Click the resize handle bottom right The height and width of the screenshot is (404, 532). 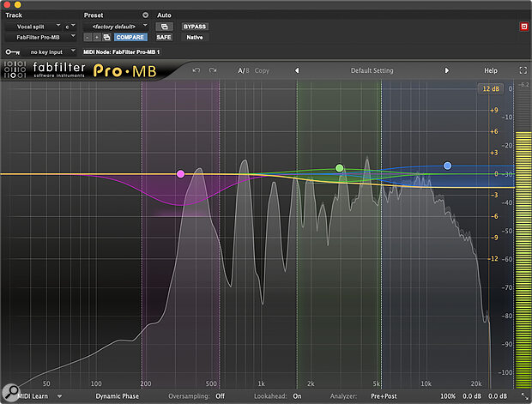pos(524,396)
